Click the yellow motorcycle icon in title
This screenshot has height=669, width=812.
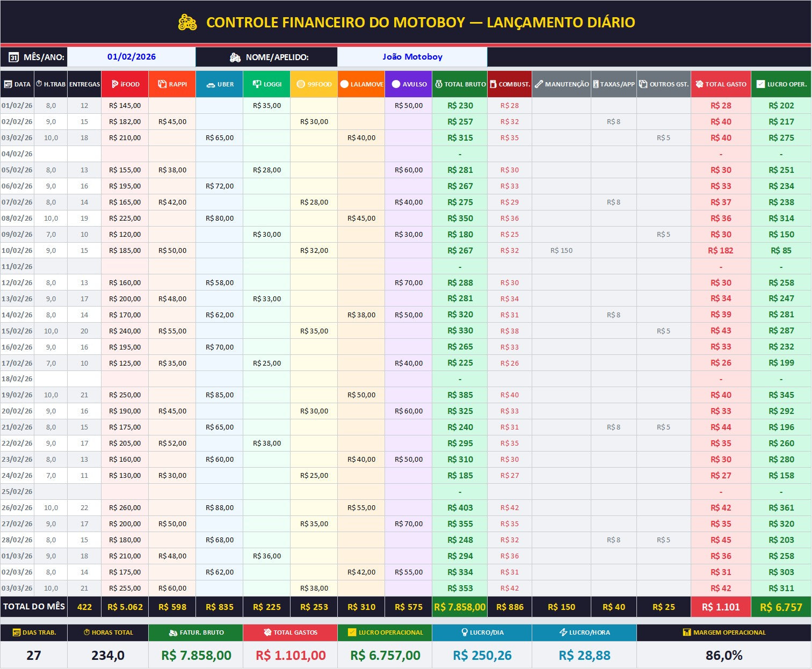187,23
